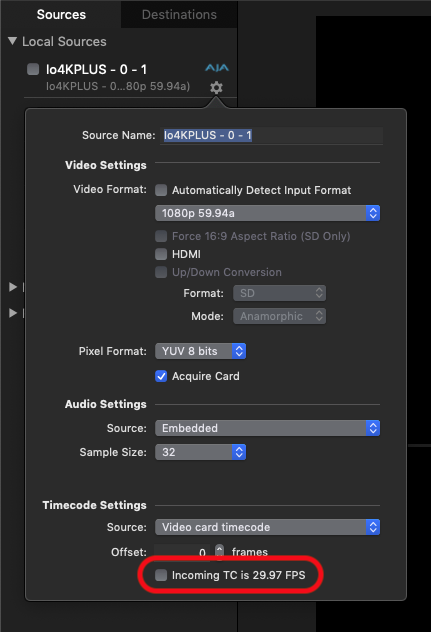
Task: Select the Io4KPLUS - 0 - 1 source name
Action: [x=96, y=69]
